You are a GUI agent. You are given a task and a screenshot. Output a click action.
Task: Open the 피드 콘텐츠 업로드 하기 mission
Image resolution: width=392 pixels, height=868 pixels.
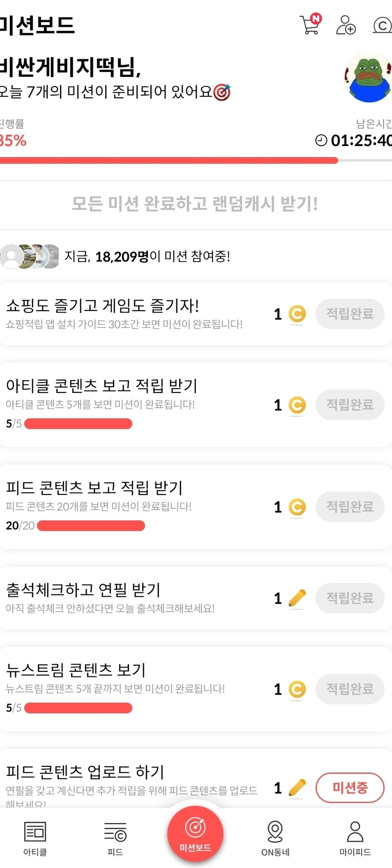pyautogui.click(x=85, y=772)
